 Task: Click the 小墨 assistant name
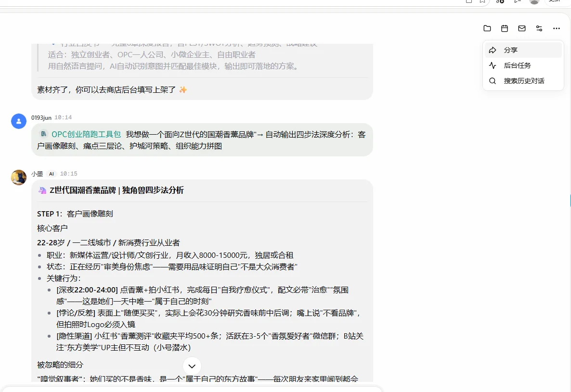click(37, 174)
